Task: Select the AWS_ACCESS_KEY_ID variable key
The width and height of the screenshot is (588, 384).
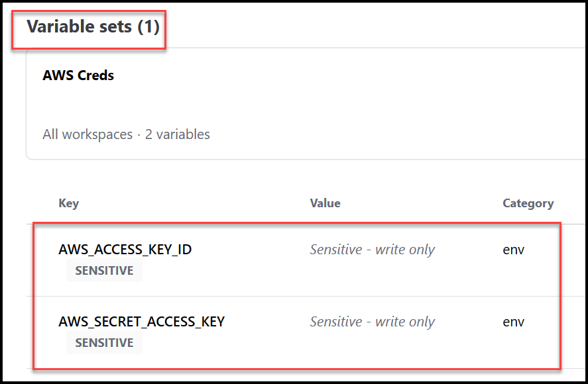Action: pos(125,250)
